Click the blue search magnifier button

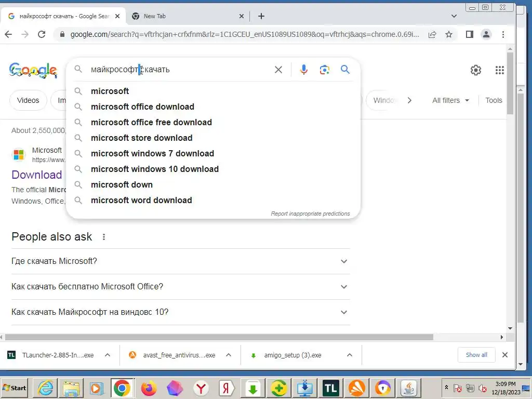pos(345,70)
